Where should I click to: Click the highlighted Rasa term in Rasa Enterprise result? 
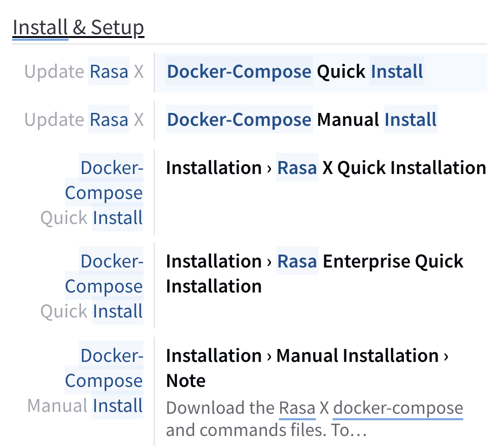(297, 261)
